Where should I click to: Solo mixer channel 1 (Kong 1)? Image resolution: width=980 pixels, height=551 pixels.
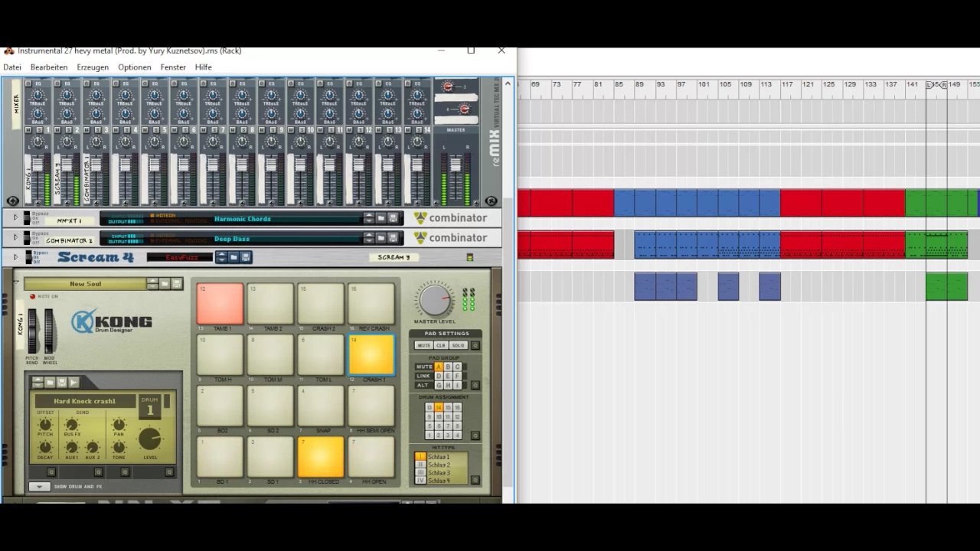pyautogui.click(x=39, y=130)
